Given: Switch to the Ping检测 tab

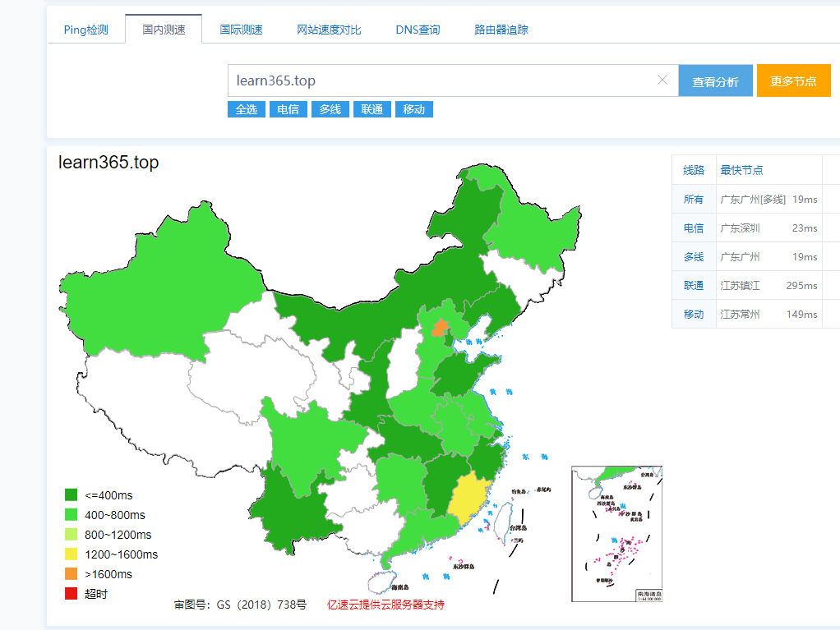Looking at the screenshot, I should click(85, 30).
